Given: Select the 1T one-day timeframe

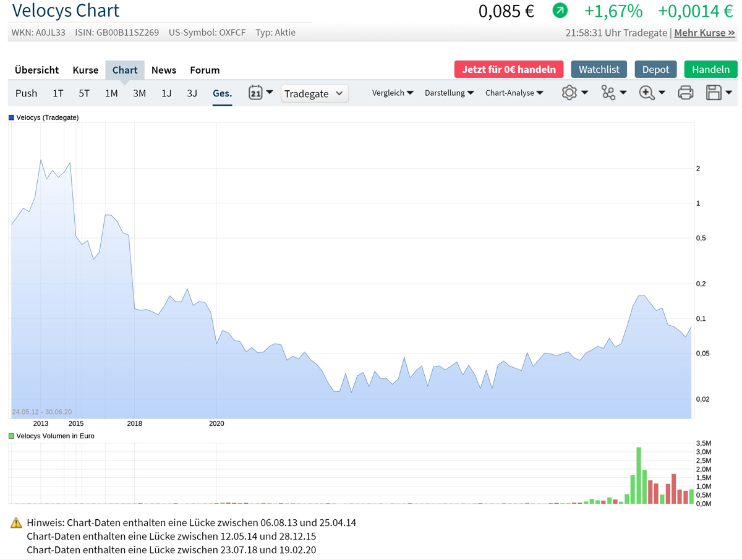Looking at the screenshot, I should (58, 93).
